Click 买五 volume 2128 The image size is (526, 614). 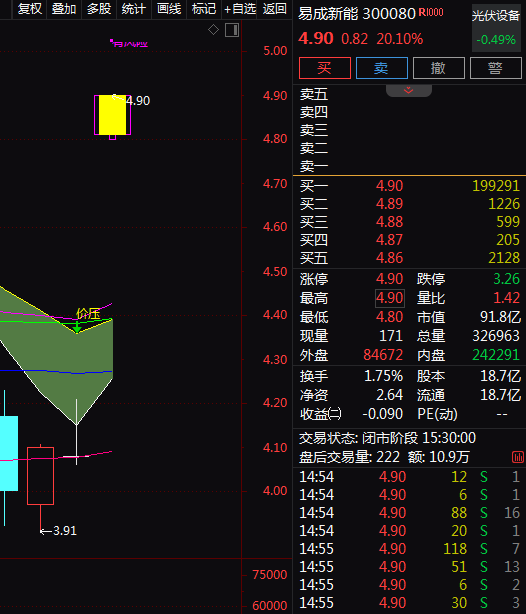pyautogui.click(x=504, y=258)
